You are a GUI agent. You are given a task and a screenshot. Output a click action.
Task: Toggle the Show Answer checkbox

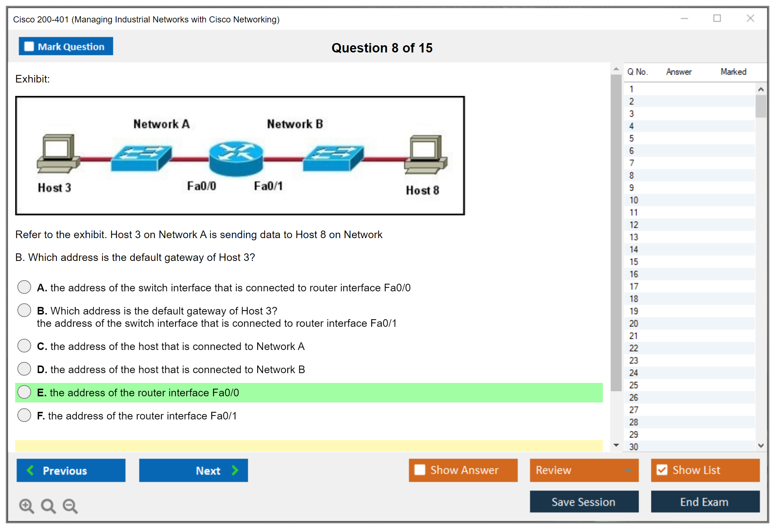[x=420, y=470]
